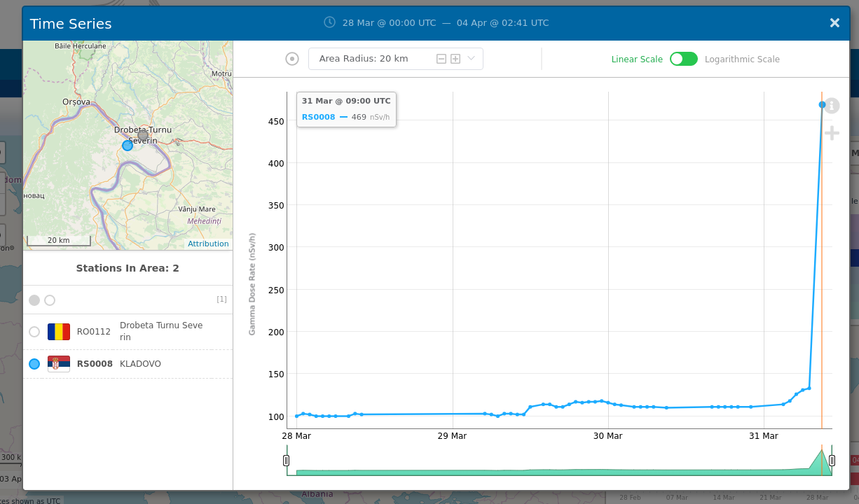The image size is (859, 504).
Task: Increase area radius with plus icon
Action: tap(455, 59)
